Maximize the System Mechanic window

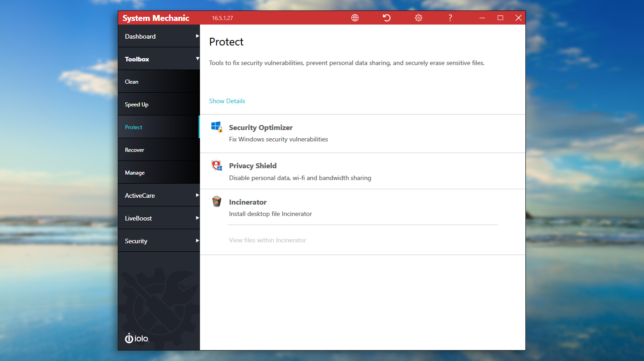pyautogui.click(x=500, y=18)
